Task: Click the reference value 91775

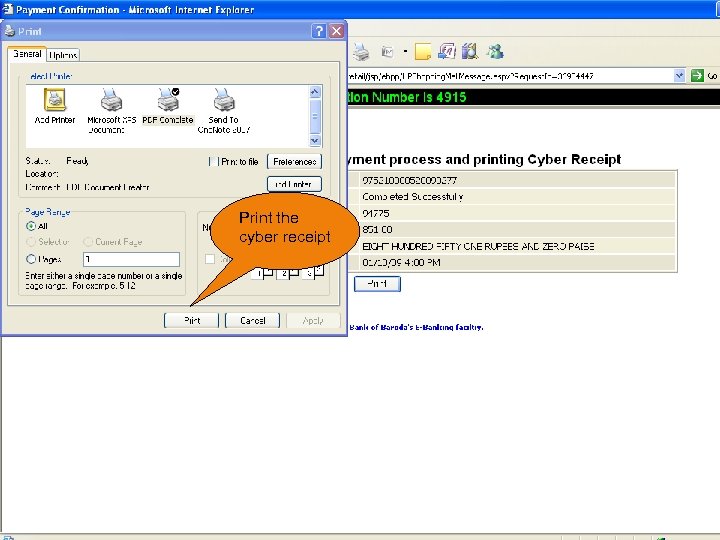Action: (376, 214)
